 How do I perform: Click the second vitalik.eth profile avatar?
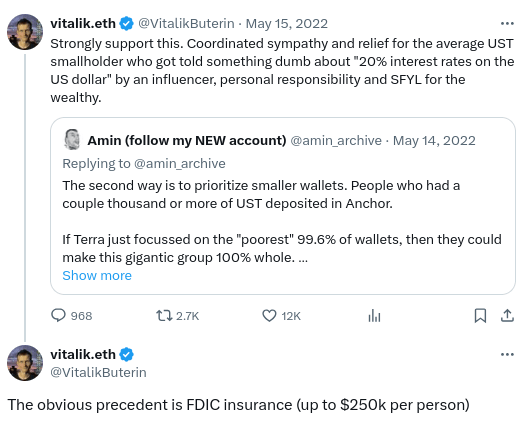pyautogui.click(x=25, y=363)
